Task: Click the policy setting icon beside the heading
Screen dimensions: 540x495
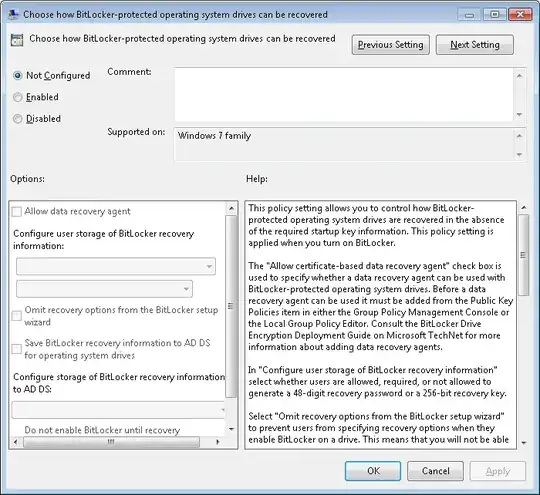Action: pos(17,40)
